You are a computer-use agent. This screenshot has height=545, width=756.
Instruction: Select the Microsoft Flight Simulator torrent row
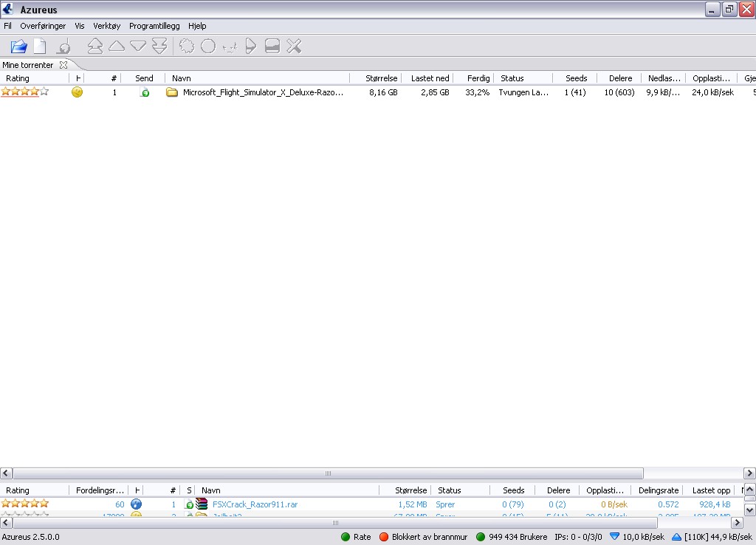click(263, 93)
